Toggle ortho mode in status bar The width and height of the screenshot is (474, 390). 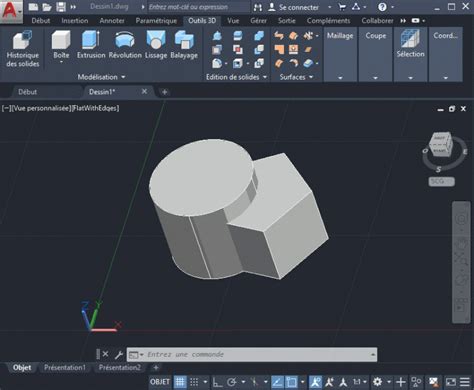(x=217, y=382)
